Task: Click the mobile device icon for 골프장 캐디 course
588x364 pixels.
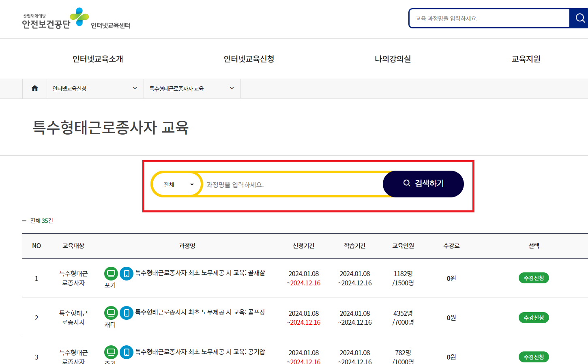Action: (x=127, y=313)
